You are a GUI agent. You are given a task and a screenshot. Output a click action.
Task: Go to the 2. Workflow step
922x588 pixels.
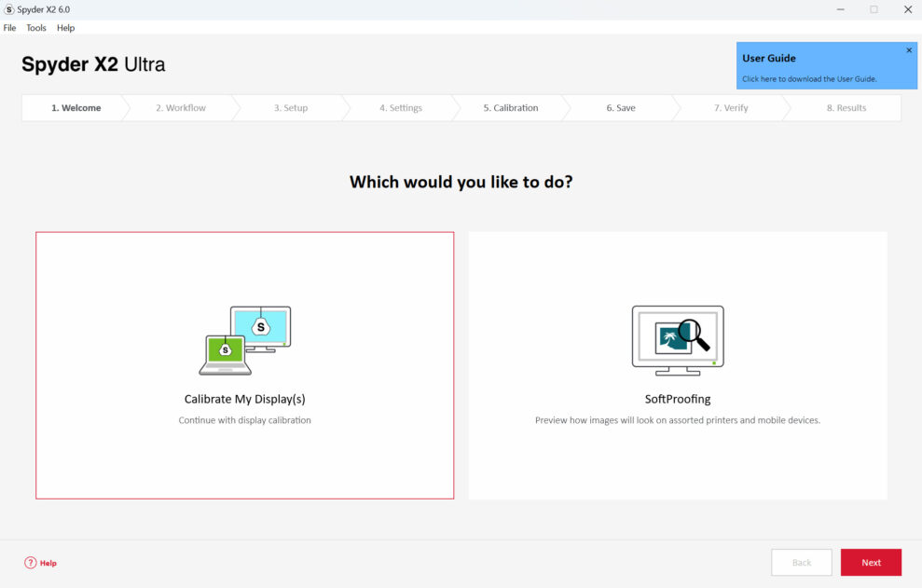tap(181, 108)
